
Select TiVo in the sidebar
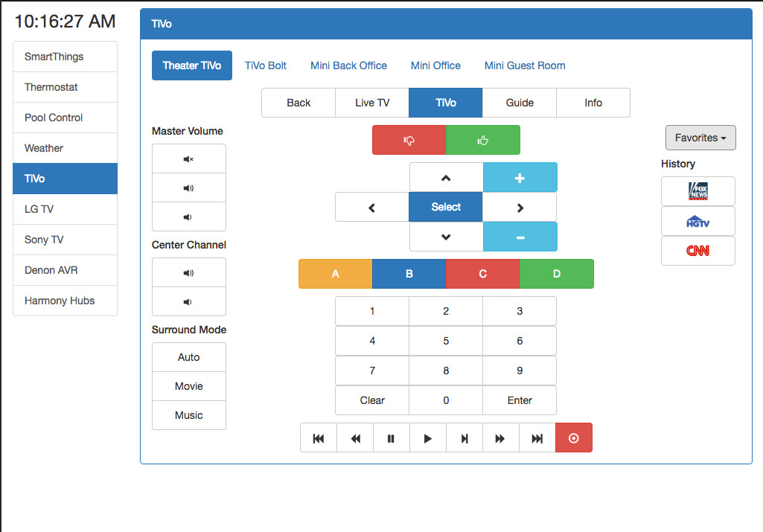click(x=66, y=179)
